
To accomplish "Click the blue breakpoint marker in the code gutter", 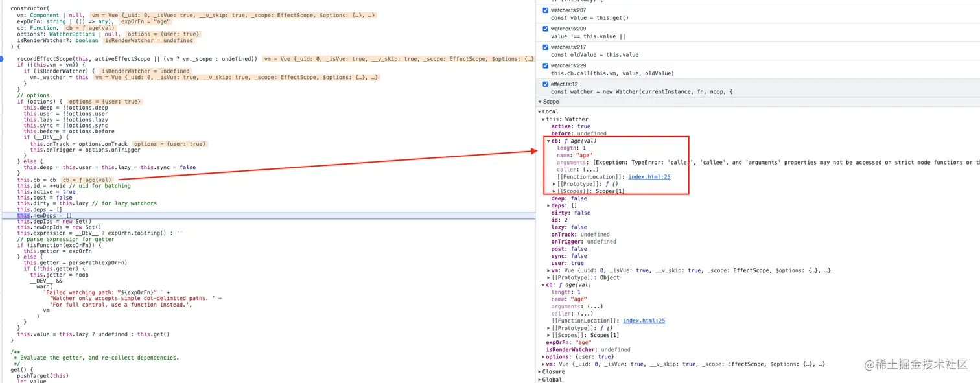I will pos(2,59).
